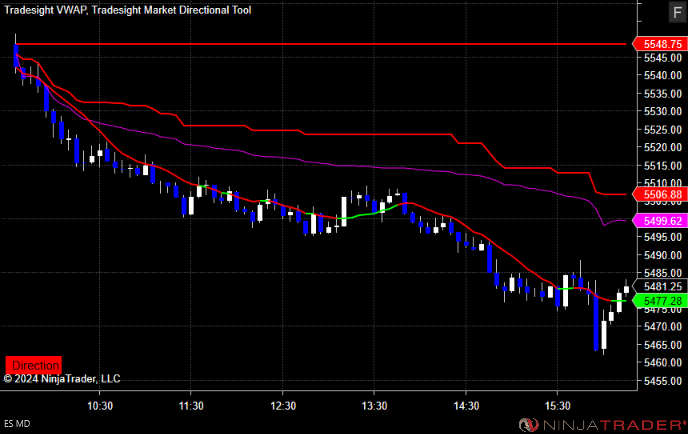Click the 5545.00 price axis label
The image size is (688, 434).
pos(663,57)
